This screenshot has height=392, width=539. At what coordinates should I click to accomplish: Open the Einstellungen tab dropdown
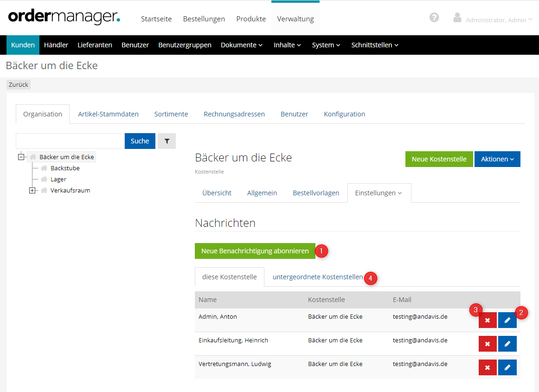click(x=379, y=193)
